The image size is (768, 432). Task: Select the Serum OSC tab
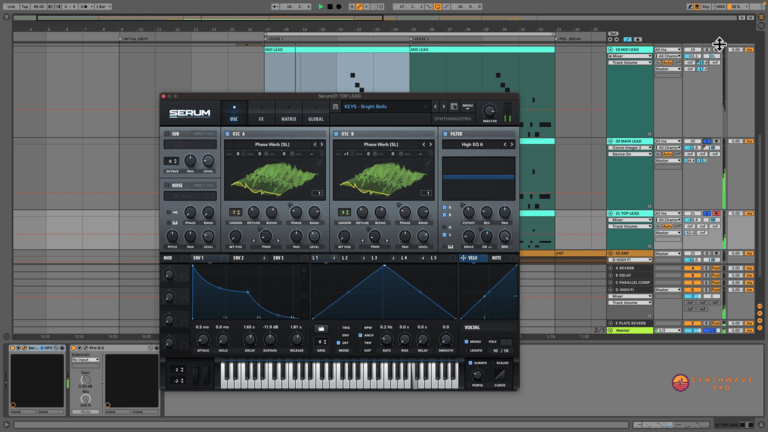click(x=234, y=113)
